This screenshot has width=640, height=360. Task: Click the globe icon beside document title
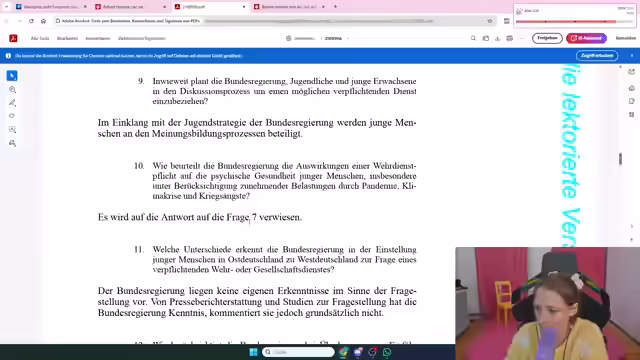pyautogui.click(x=289, y=38)
